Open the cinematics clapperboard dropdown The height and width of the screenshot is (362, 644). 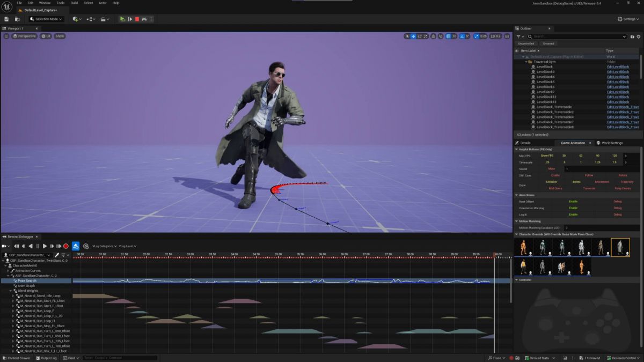coord(105,19)
